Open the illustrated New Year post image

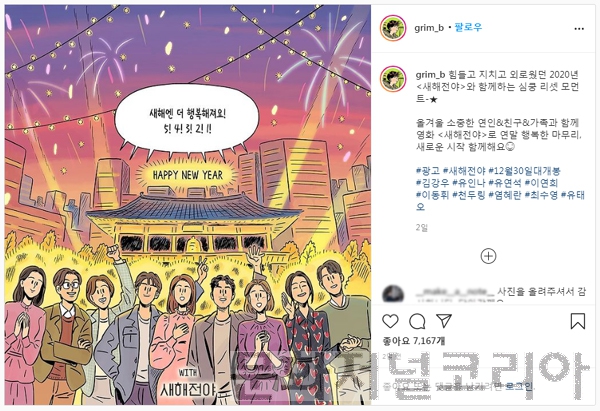188,205
